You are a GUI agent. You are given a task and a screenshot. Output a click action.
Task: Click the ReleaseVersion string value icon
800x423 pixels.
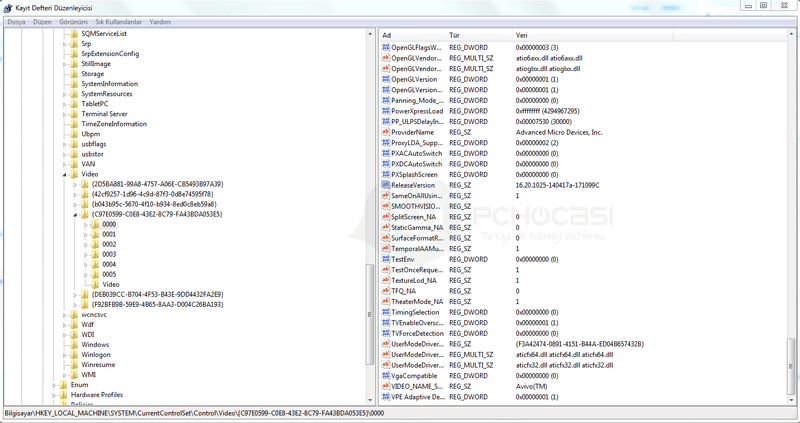(386, 185)
